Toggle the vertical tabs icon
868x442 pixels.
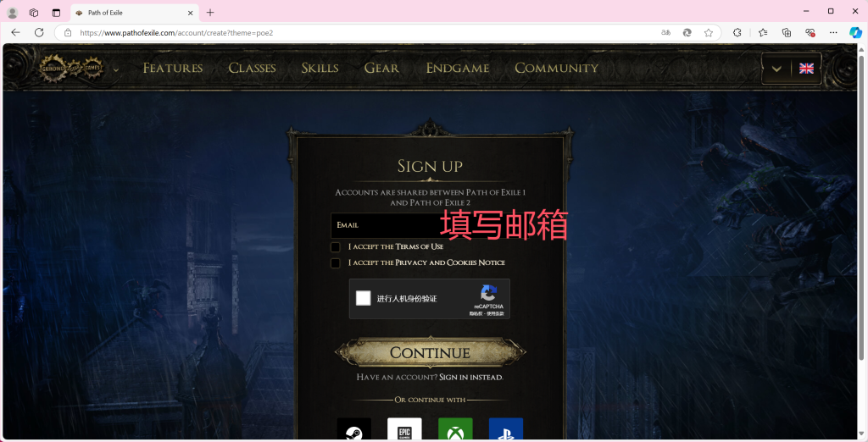tap(56, 13)
